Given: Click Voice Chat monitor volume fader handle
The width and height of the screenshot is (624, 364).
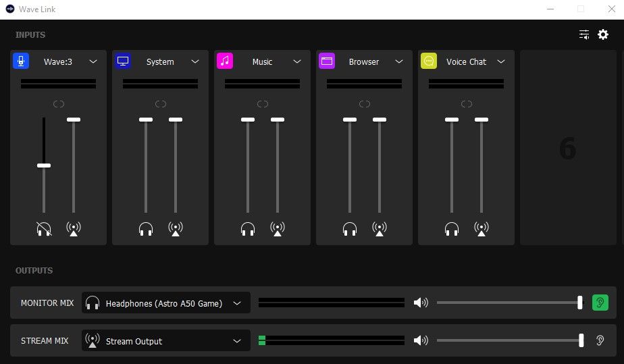Looking at the screenshot, I should [452, 120].
